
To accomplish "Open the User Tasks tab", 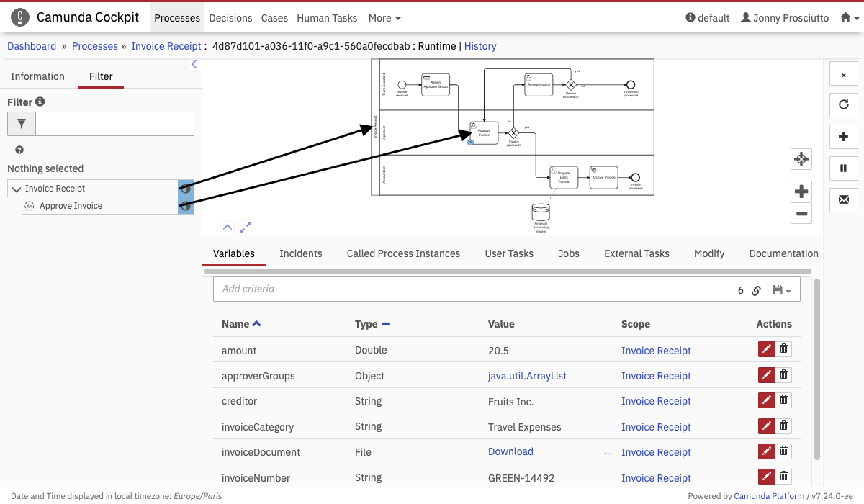I will (x=509, y=253).
